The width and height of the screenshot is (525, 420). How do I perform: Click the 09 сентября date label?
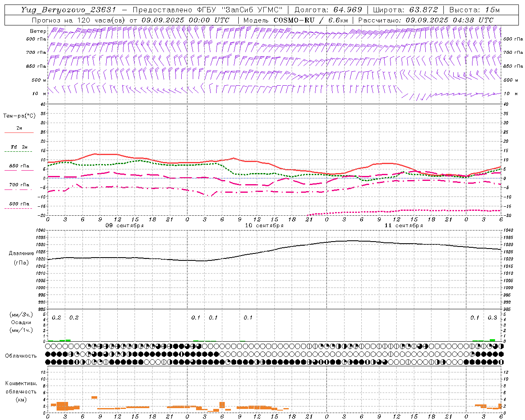(x=125, y=226)
